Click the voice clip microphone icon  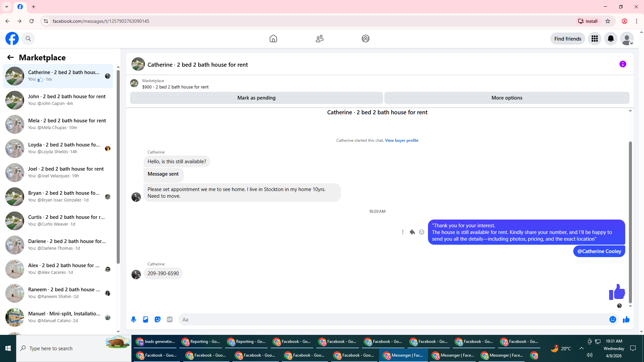tap(133, 319)
